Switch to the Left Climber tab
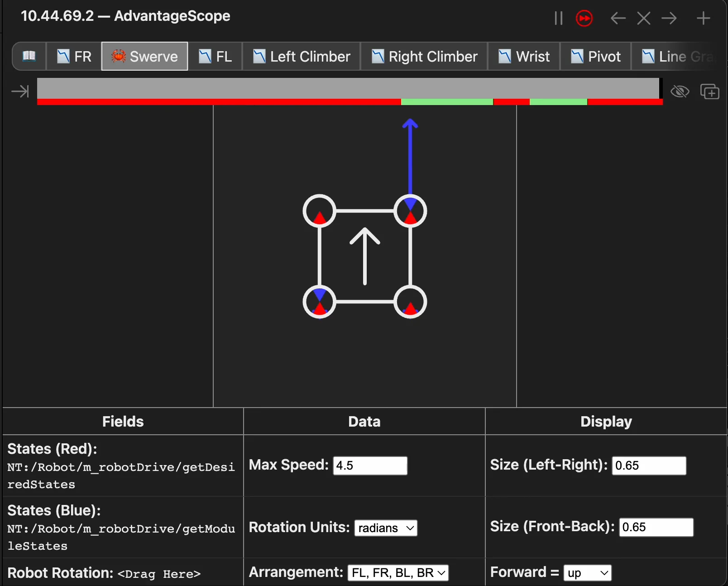The width and height of the screenshot is (728, 586). pyautogui.click(x=301, y=56)
